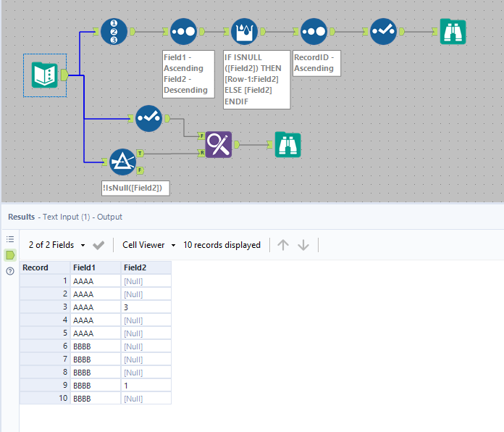Click the Multi-Row Formula output anchor

(x=263, y=31)
